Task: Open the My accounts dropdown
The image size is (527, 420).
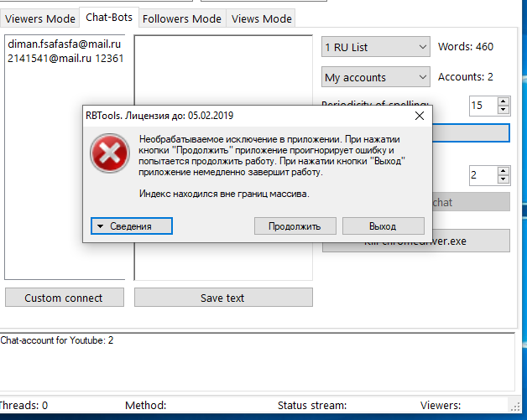Action: coord(376,77)
